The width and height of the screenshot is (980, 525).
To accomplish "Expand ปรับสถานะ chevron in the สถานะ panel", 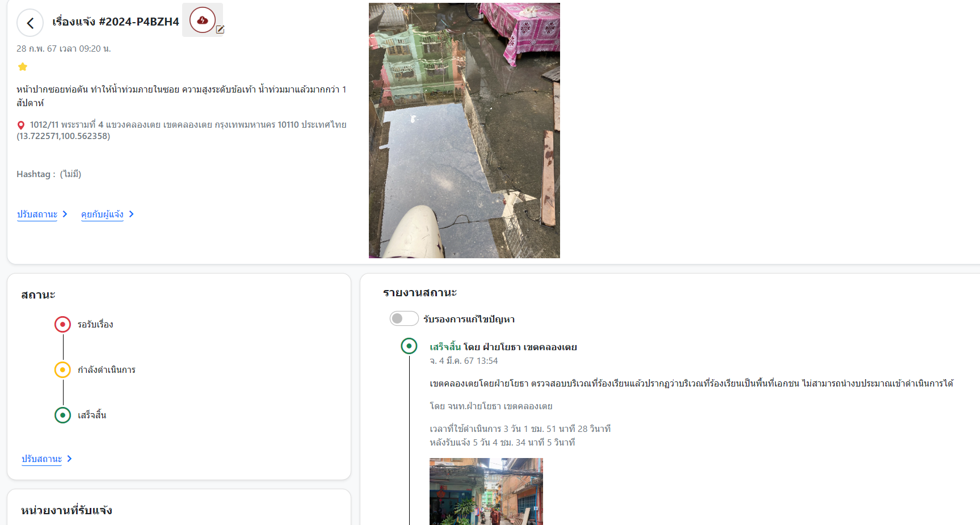I will [x=69, y=459].
